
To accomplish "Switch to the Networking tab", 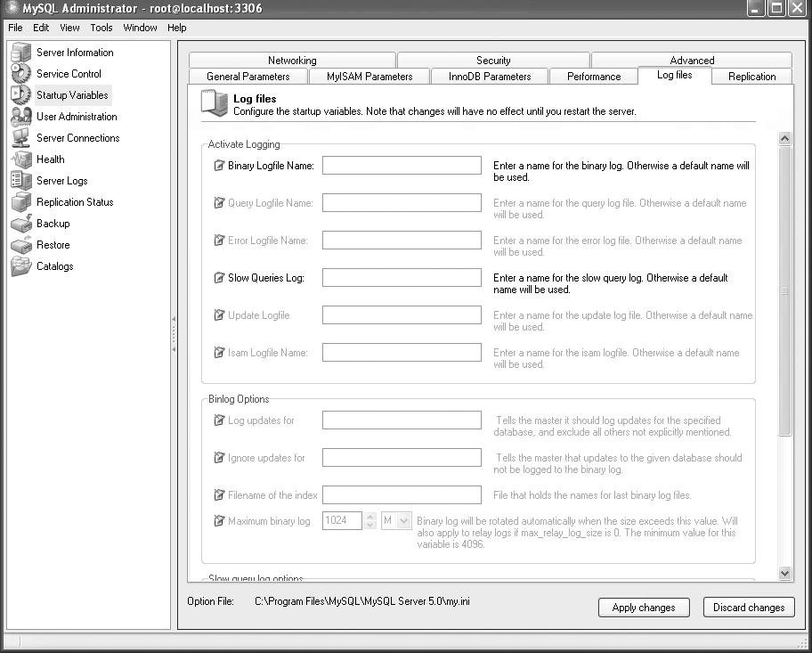I will pyautogui.click(x=292, y=60).
